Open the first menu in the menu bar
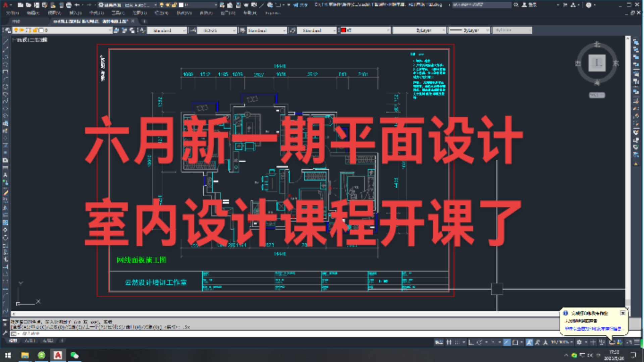644x362 pixels. [x=12, y=13]
